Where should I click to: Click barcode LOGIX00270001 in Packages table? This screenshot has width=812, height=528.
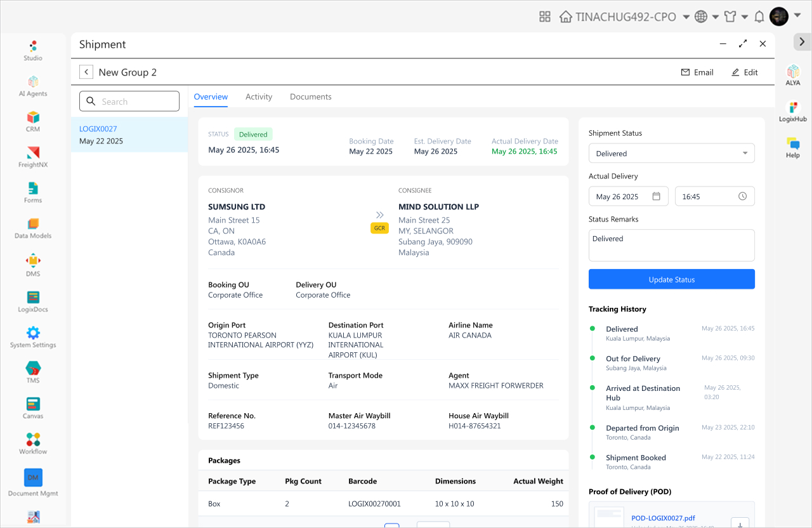tap(374, 504)
